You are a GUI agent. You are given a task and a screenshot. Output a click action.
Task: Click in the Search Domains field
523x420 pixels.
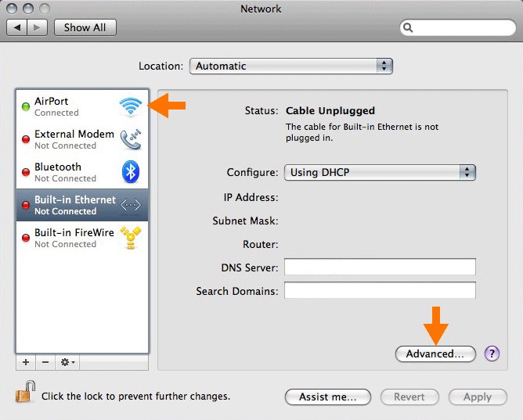click(x=380, y=290)
